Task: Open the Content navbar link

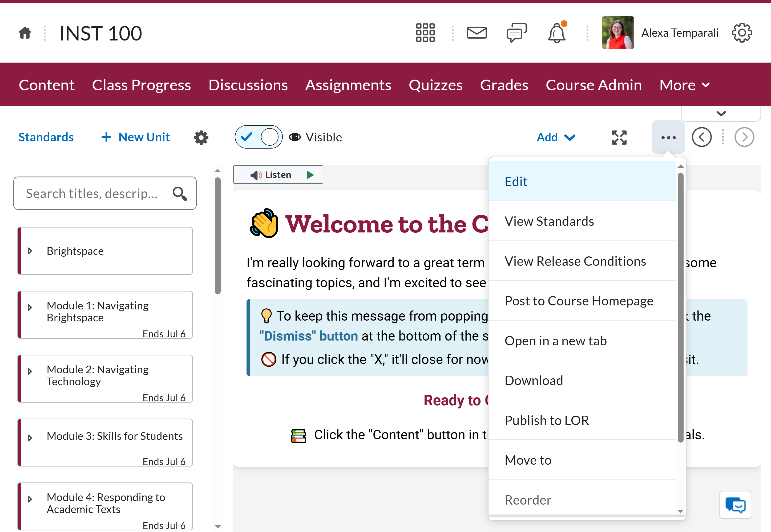Action: [46, 85]
